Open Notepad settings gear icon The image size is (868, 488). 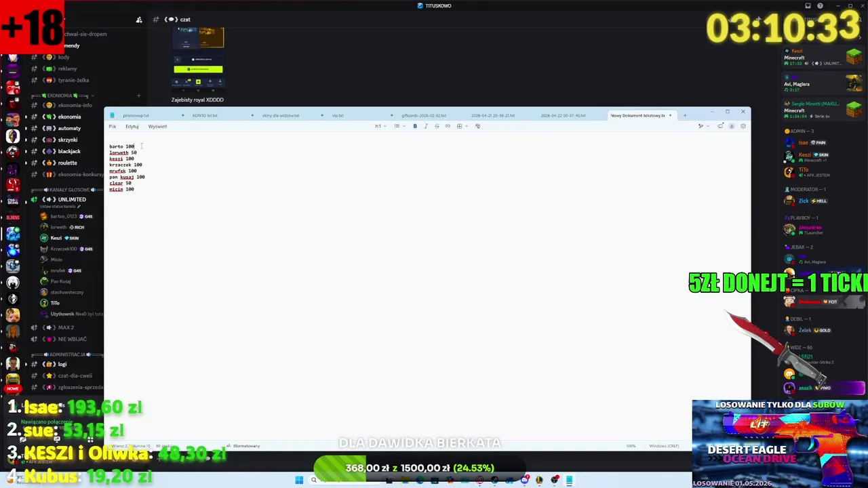pyautogui.click(x=743, y=126)
